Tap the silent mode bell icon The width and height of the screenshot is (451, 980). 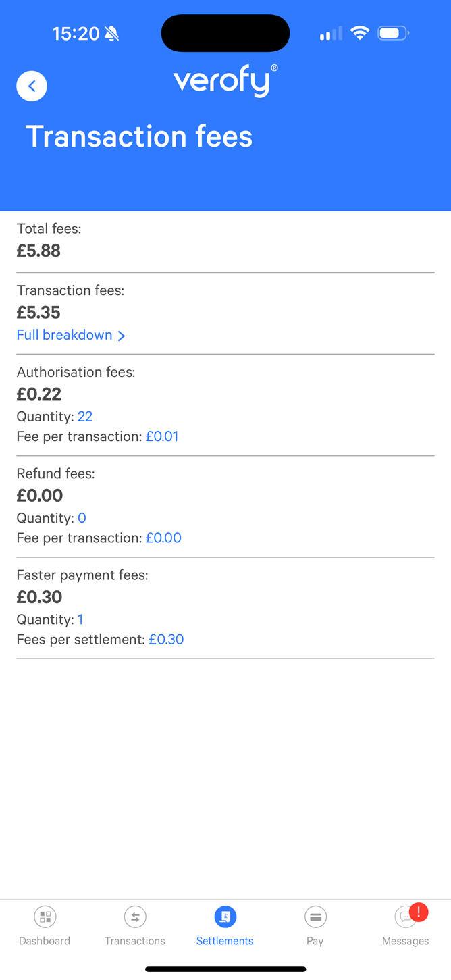click(x=112, y=34)
